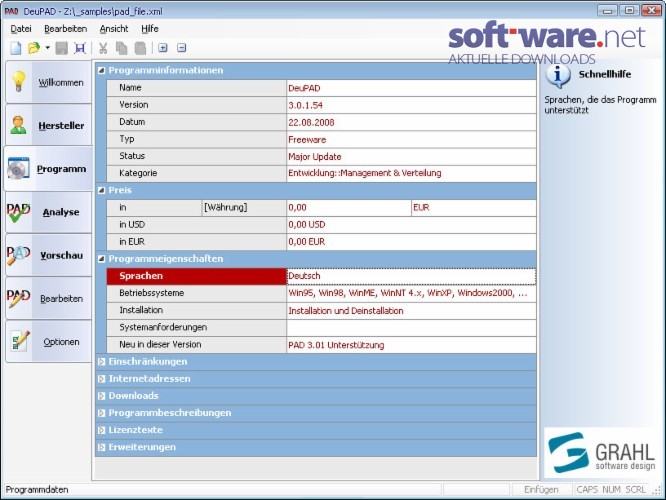Open the Hilfe menu
The image size is (666, 500).
click(x=150, y=29)
